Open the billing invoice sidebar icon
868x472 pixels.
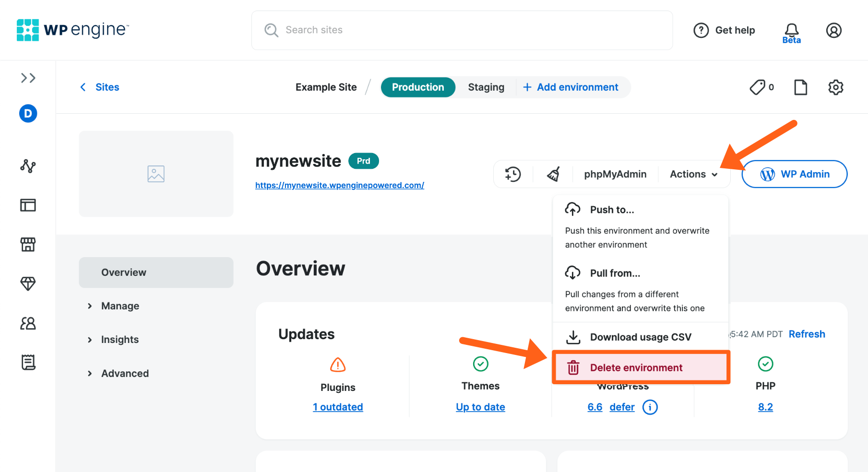click(x=28, y=362)
